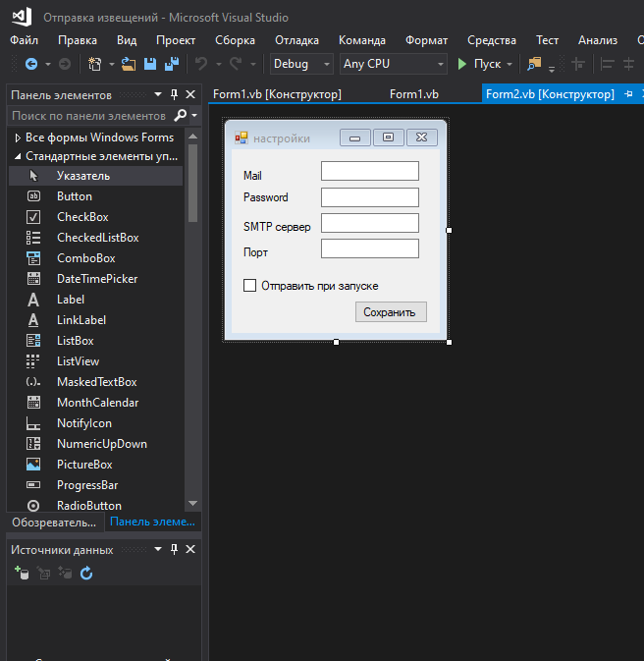Switch to the Form1.vb [Конструктор] tab
The image size is (644, 661).
277,94
